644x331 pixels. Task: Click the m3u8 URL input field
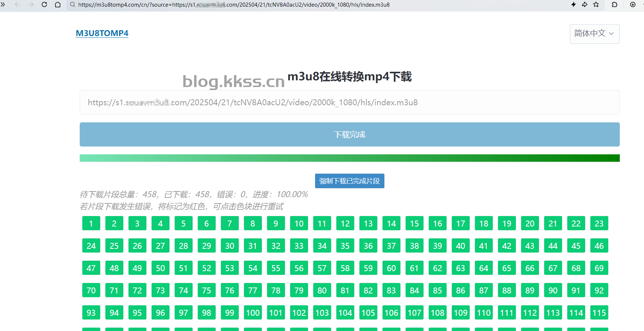349,102
